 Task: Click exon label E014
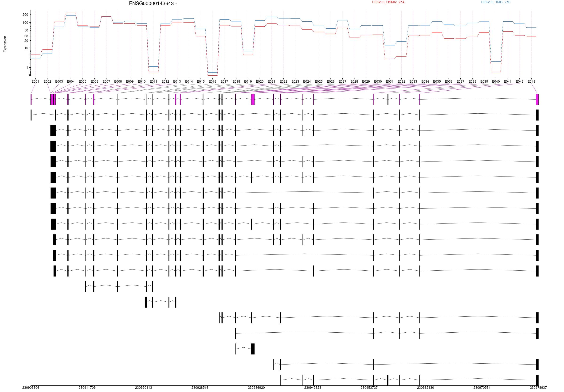[189, 81]
